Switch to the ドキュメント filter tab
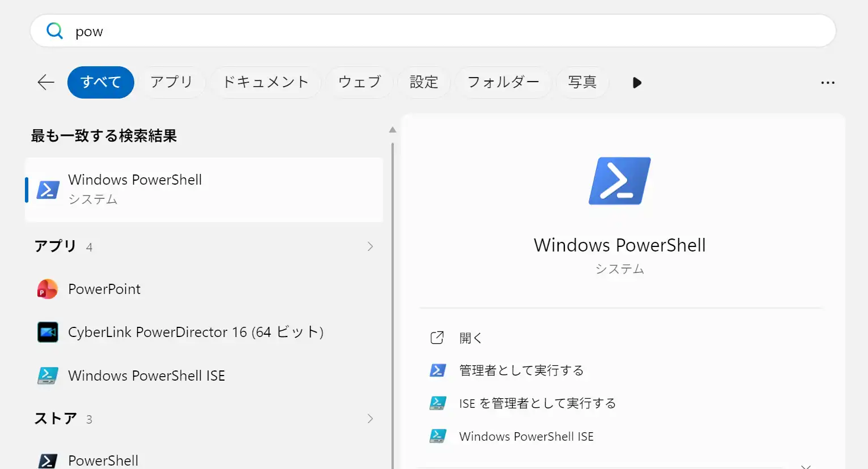Image resolution: width=868 pixels, height=469 pixels. coord(265,82)
